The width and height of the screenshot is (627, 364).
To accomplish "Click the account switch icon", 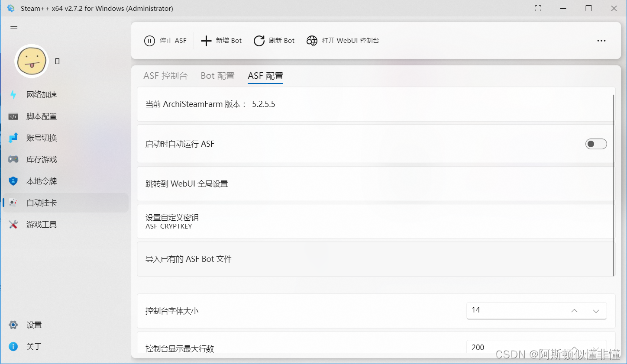I will tap(13, 138).
